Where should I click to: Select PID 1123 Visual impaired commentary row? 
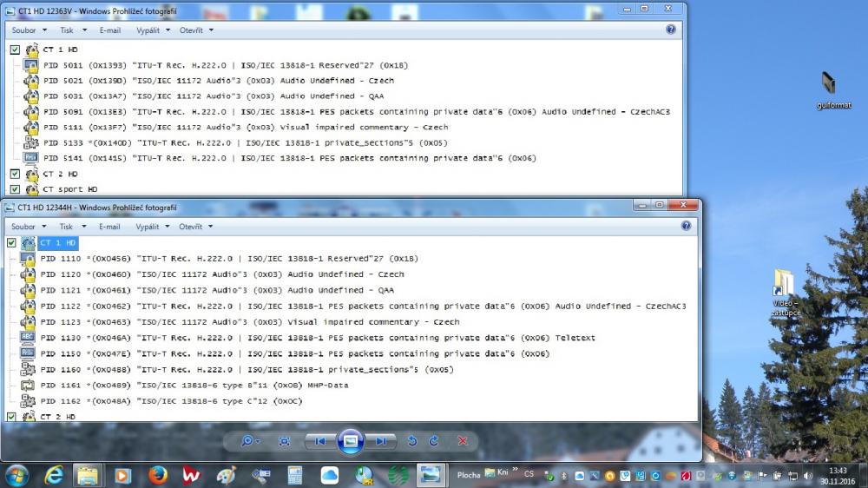point(250,322)
